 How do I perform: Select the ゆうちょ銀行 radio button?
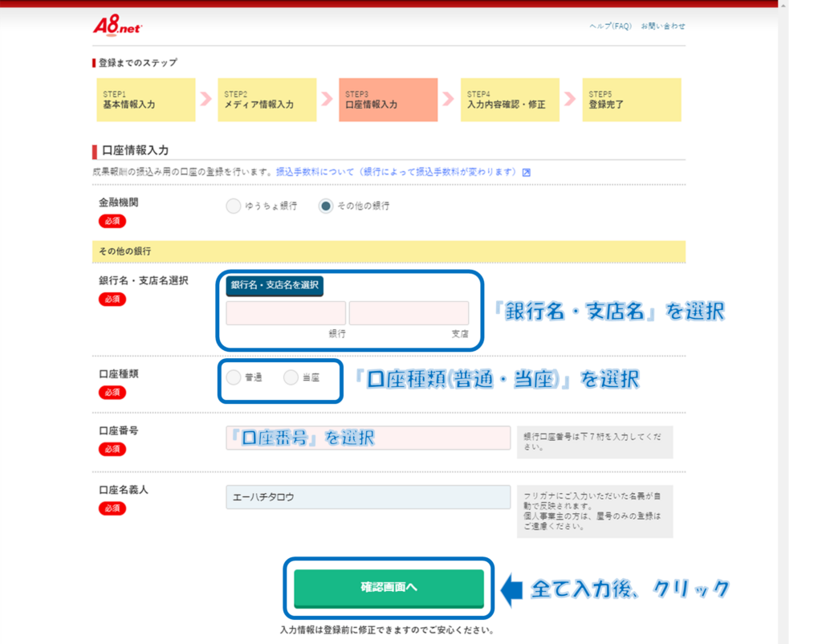pyautogui.click(x=234, y=206)
